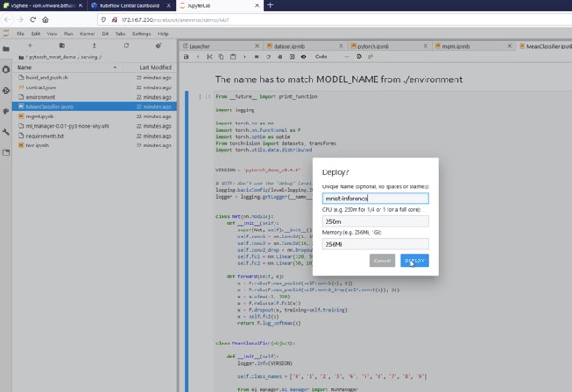Screen dimensions: 572x392
Task: Save the notebook with the disk icon
Action: (186, 57)
